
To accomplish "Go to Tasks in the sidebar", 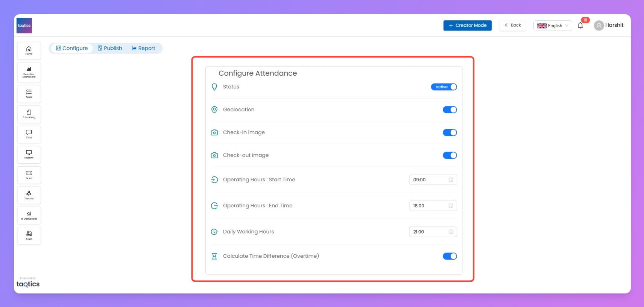I will [x=29, y=94].
